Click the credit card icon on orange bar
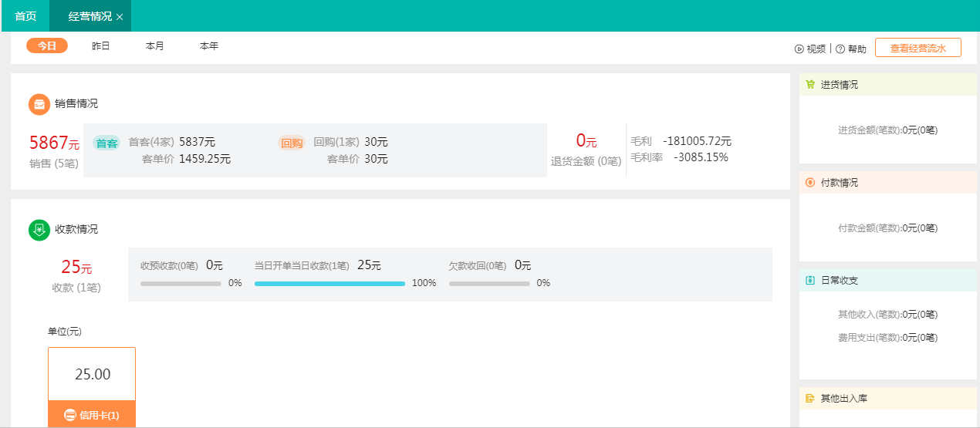This screenshot has width=980, height=428. pyautogui.click(x=70, y=415)
